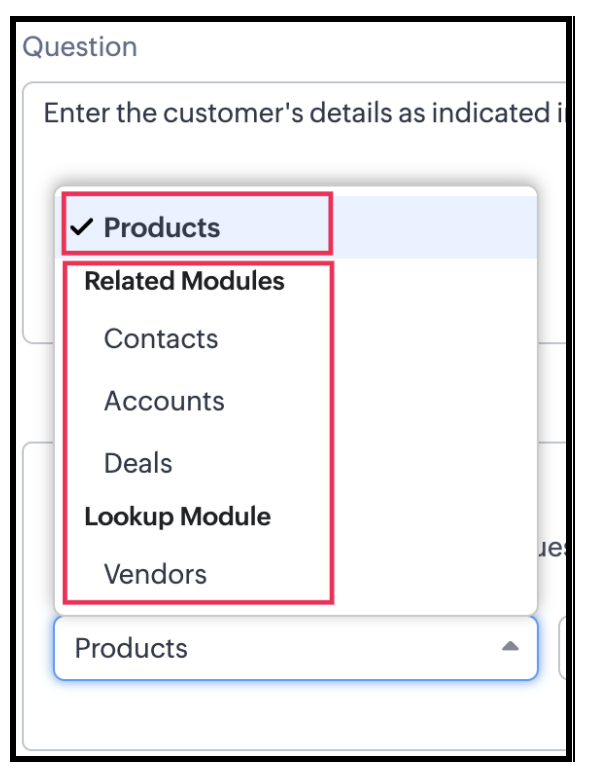Pick Accounts from the module list
Image resolution: width=590 pixels, height=780 pixels.
click(x=164, y=401)
